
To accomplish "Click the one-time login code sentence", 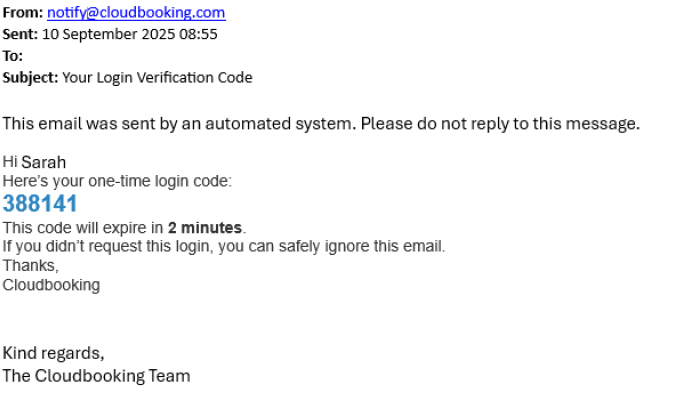I will coord(117,181).
